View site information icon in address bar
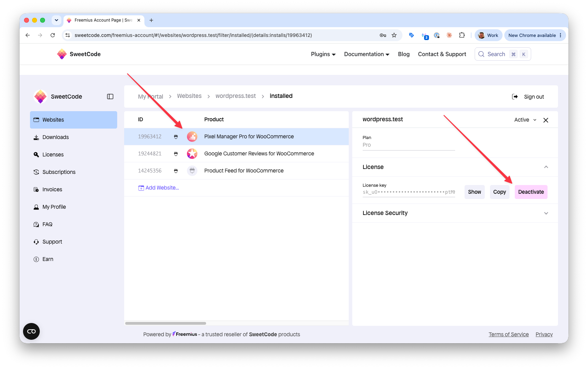 click(68, 35)
